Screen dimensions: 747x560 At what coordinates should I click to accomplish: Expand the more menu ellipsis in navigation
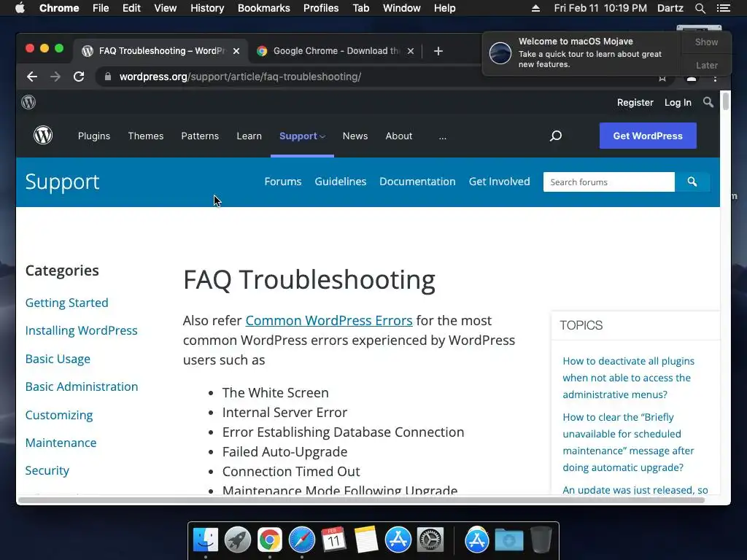[443, 136]
